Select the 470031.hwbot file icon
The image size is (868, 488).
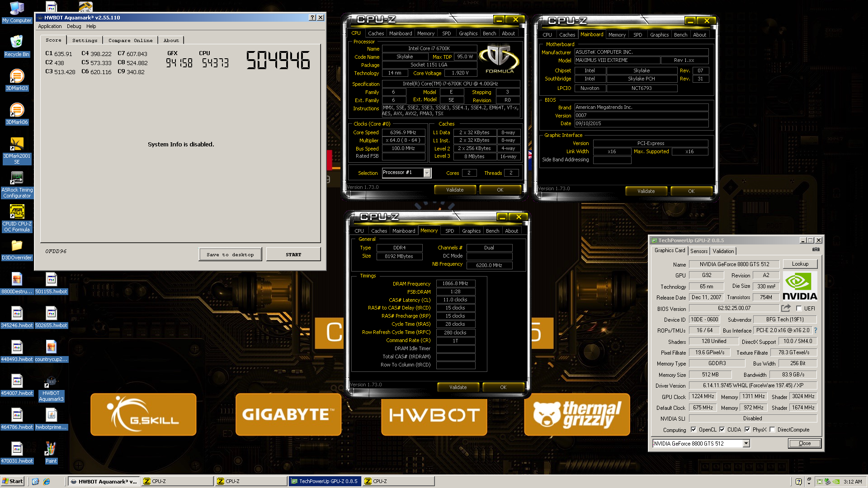tap(17, 453)
